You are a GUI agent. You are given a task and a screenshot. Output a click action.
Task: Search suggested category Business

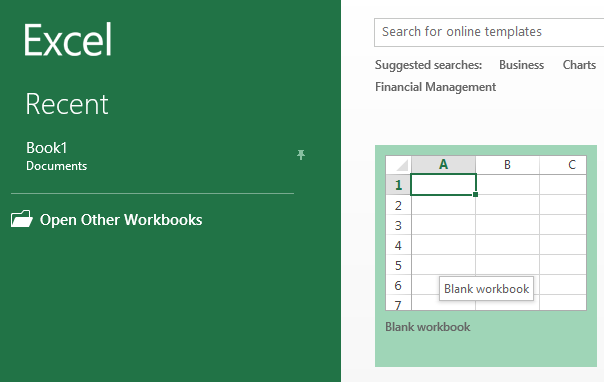(521, 65)
